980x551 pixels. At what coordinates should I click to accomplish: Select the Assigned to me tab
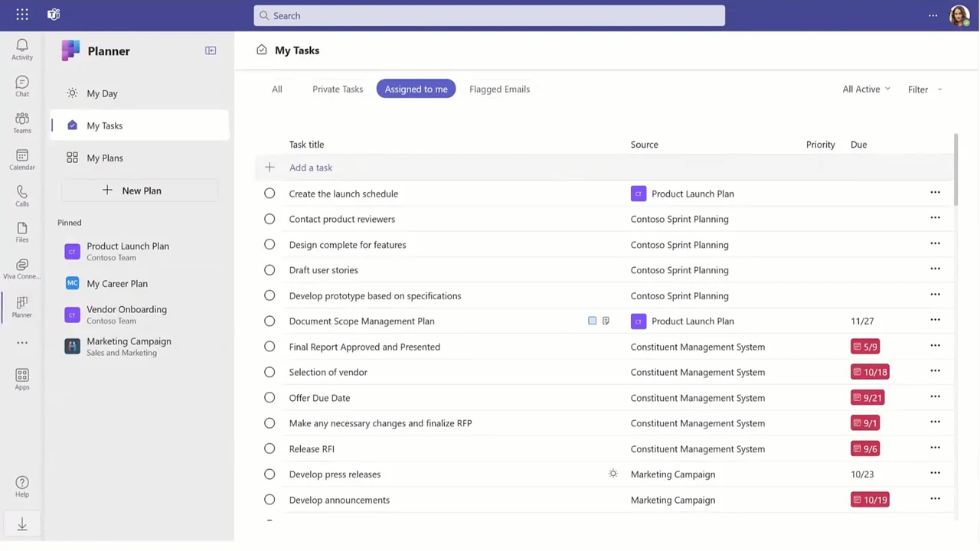coord(416,89)
